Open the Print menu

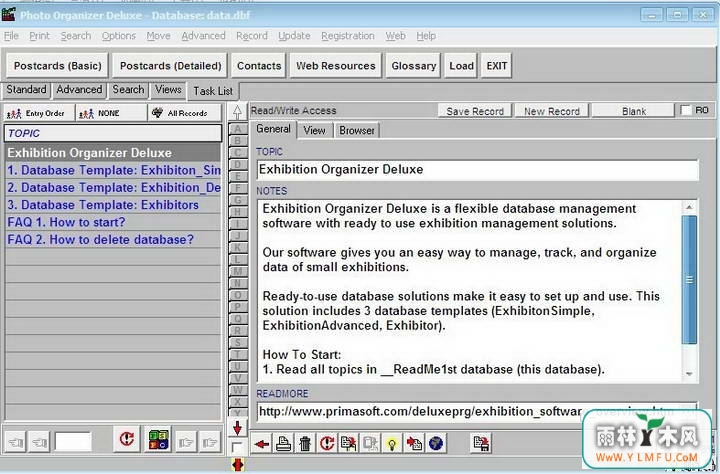39,36
